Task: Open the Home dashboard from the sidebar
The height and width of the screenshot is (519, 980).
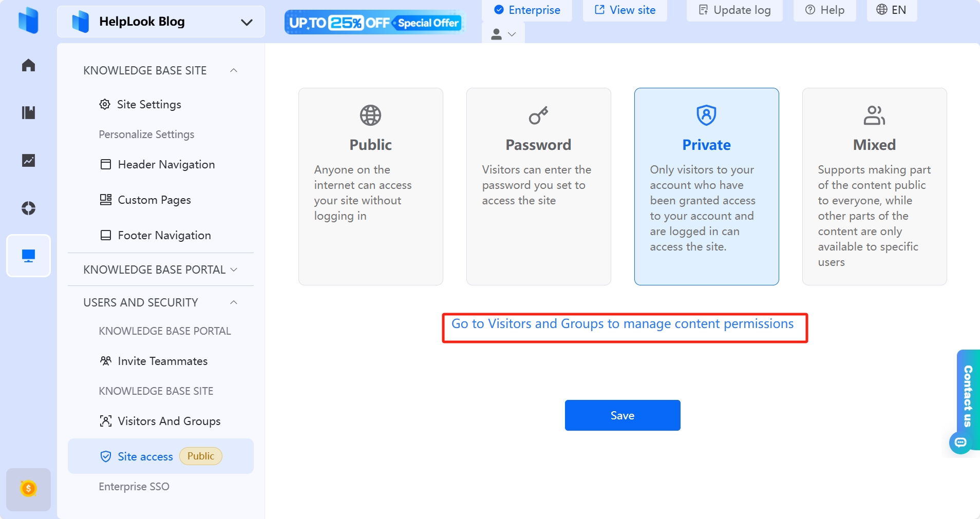Action: tap(28, 65)
